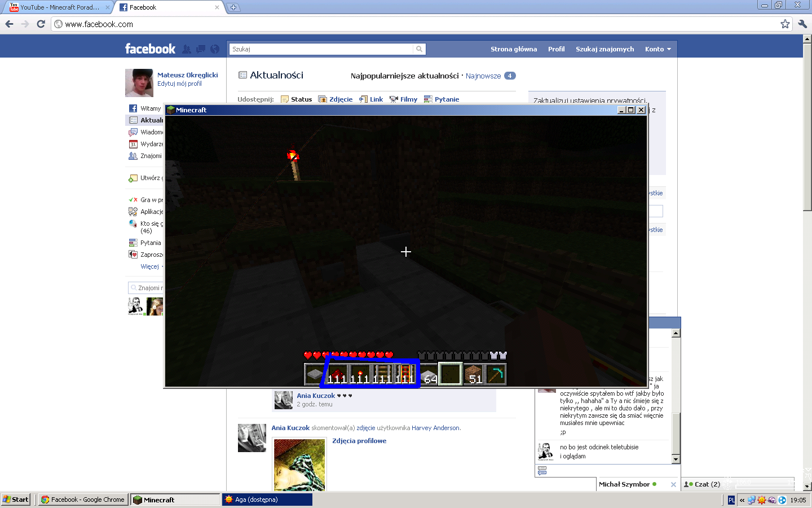812x508 pixels.
Task: Click the Szukaj search field
Action: [x=321, y=49]
